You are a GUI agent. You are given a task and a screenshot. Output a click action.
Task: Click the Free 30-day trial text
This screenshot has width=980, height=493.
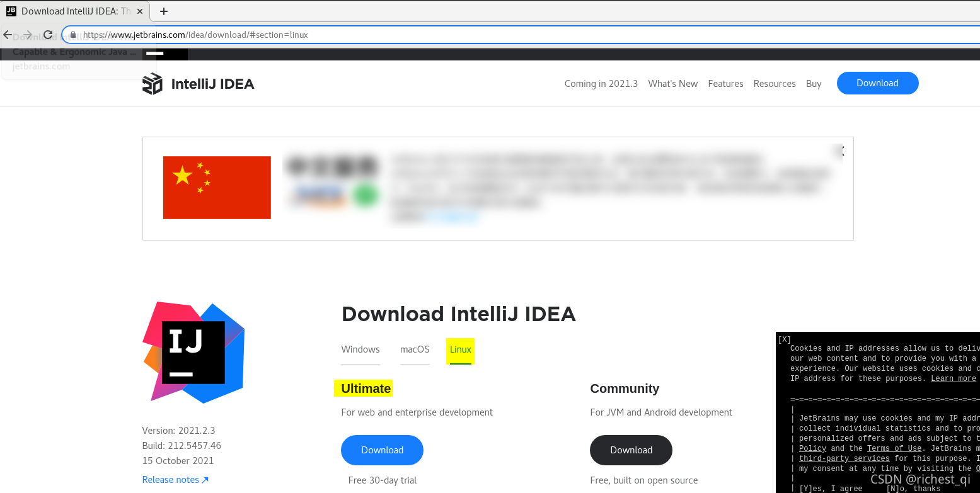(383, 480)
